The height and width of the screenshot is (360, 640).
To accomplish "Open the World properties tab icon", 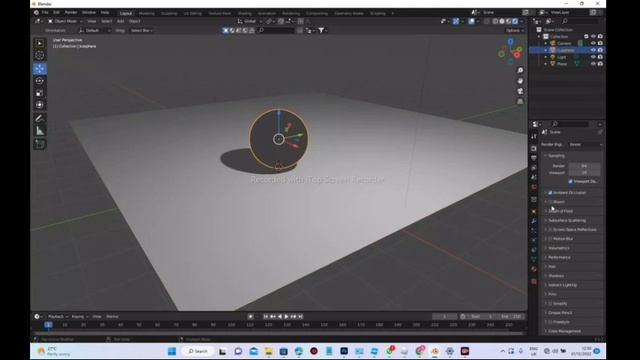I will coord(534,187).
